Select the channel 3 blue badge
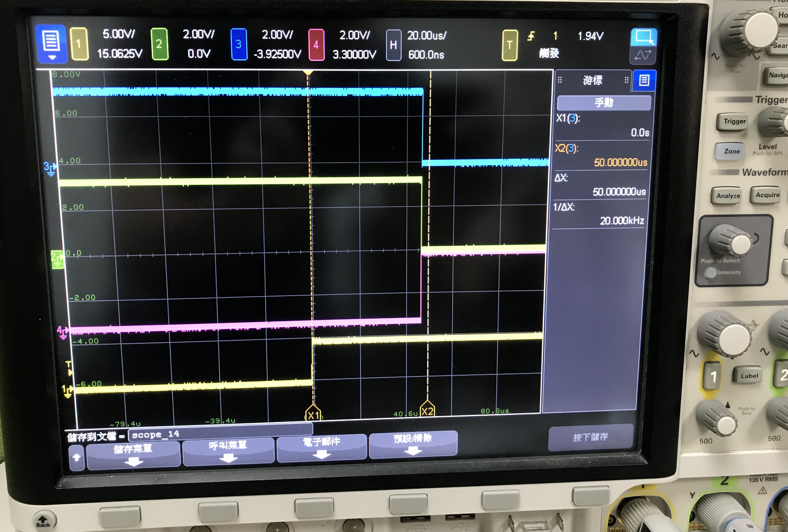 [238, 44]
